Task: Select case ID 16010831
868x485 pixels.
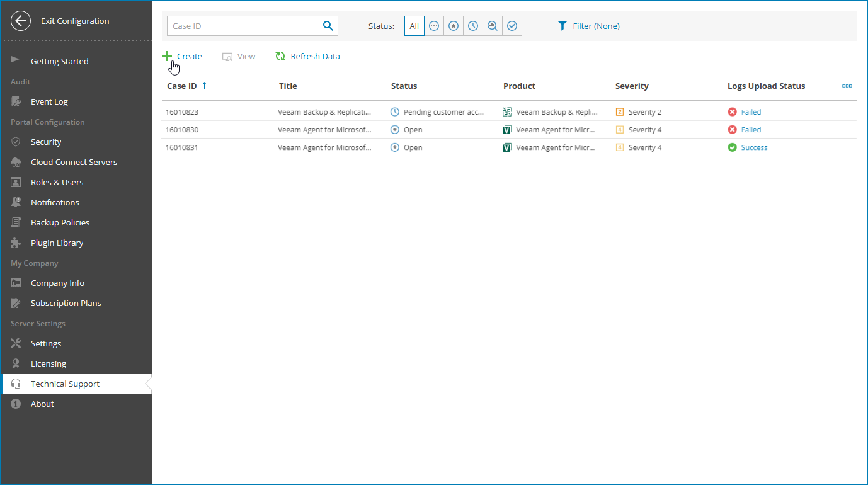Action: (x=182, y=147)
